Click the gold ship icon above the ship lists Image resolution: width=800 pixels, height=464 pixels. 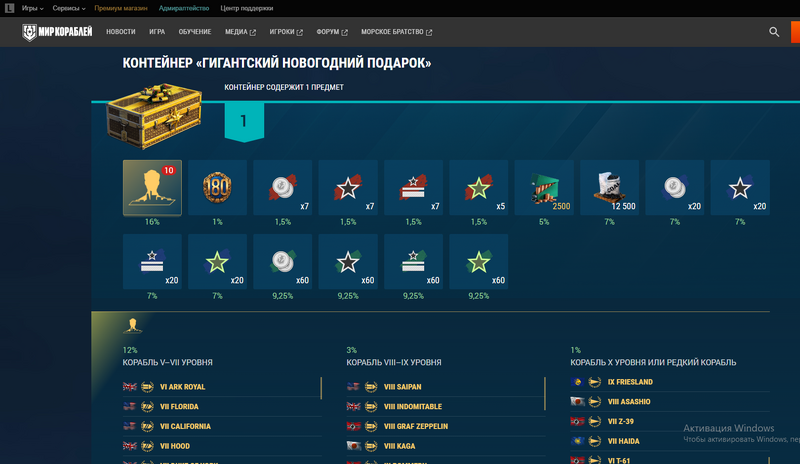[133, 326]
